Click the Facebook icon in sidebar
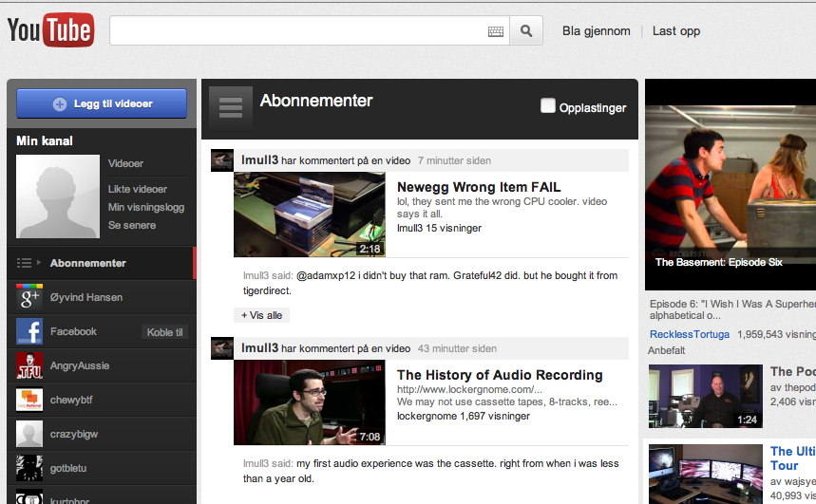 pos(29,331)
